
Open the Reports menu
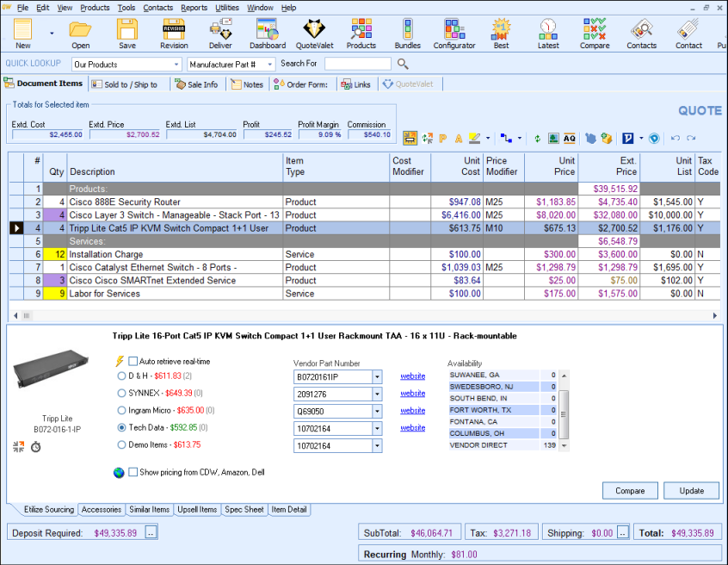194,8
